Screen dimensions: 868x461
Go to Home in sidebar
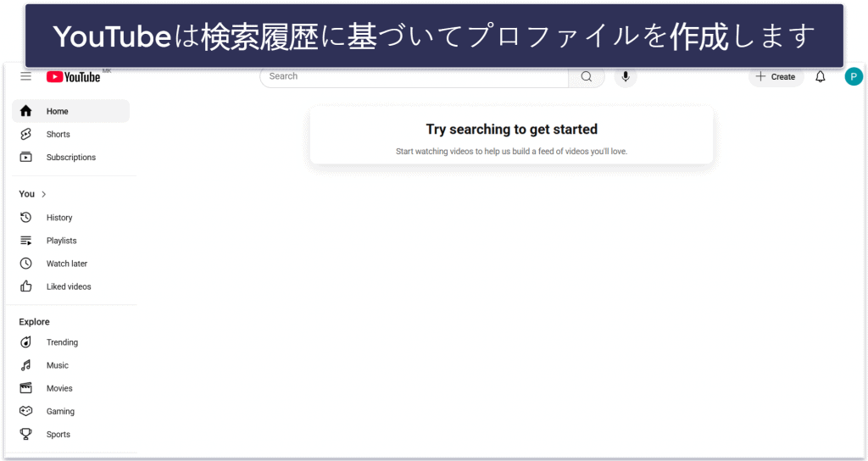71,111
